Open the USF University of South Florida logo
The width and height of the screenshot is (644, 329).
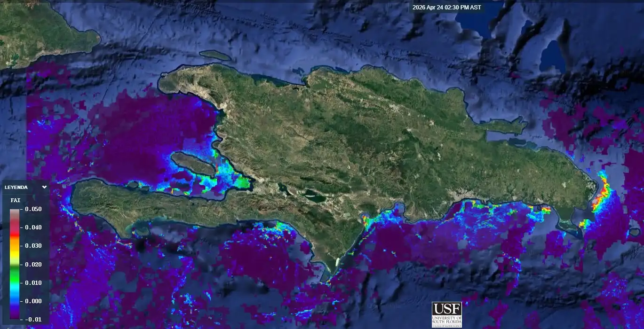(446, 314)
